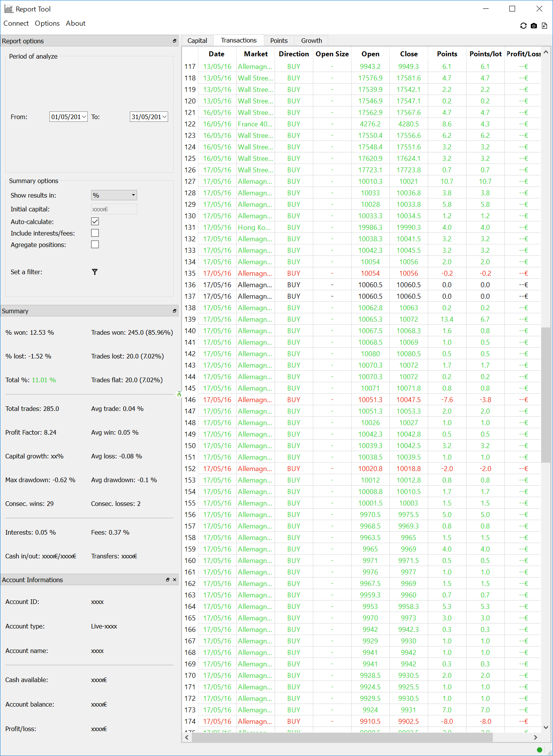Click the Total % 11.01 % value
Viewport: 553px width, 756px height.
pos(44,380)
